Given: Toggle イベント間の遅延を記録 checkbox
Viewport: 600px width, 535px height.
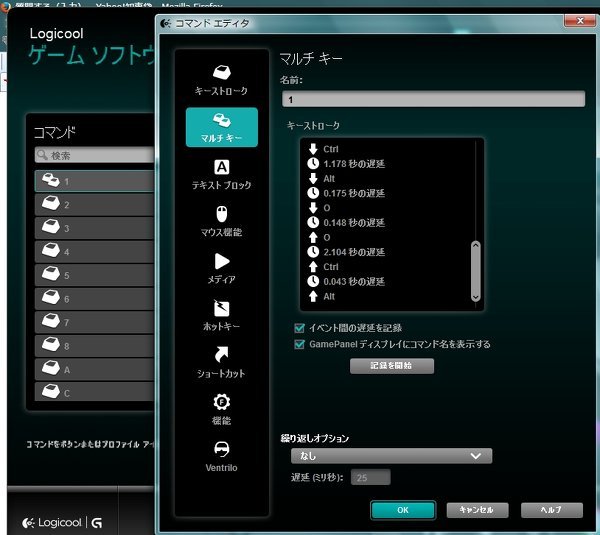Looking at the screenshot, I should tap(299, 328).
